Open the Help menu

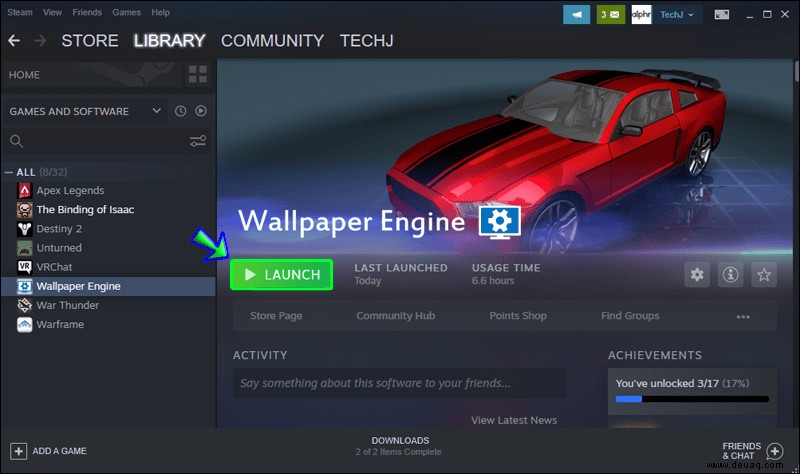click(x=160, y=12)
